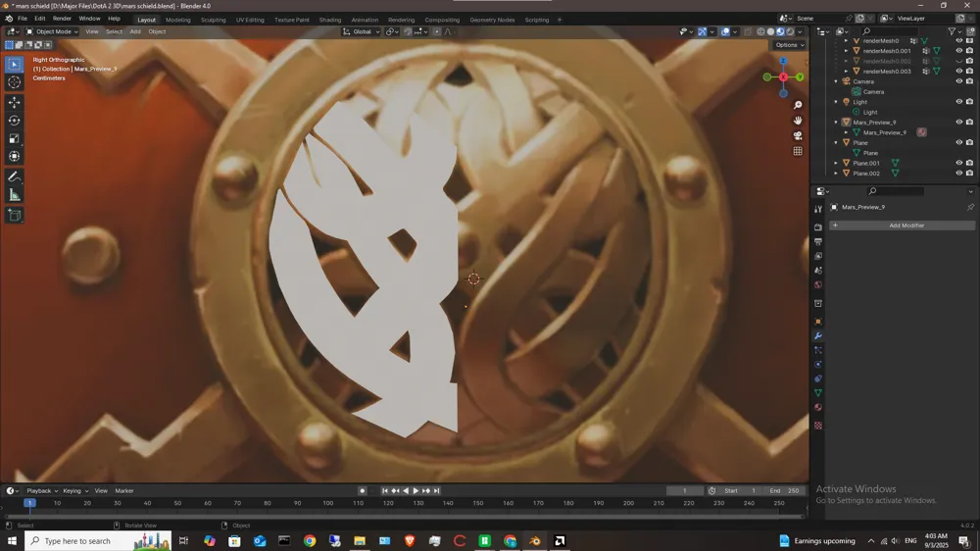
Task: Open the Object Mode dropdown
Action: click(x=52, y=31)
